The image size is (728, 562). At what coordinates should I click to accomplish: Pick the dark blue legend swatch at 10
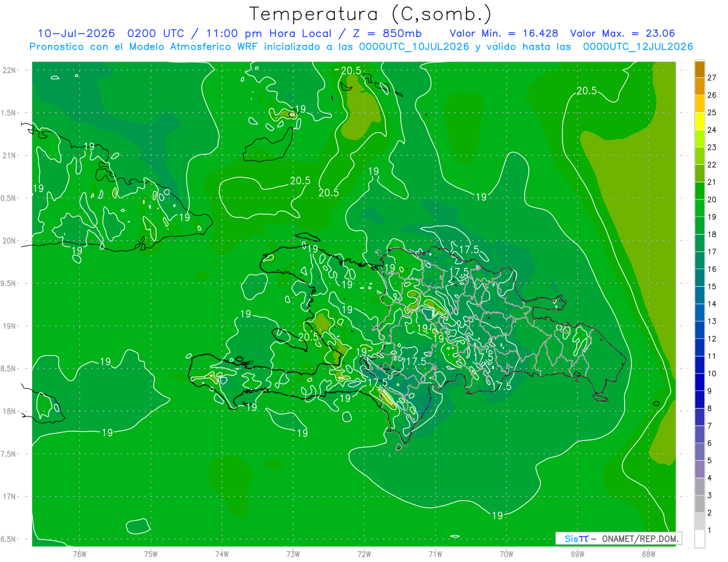coord(699,365)
